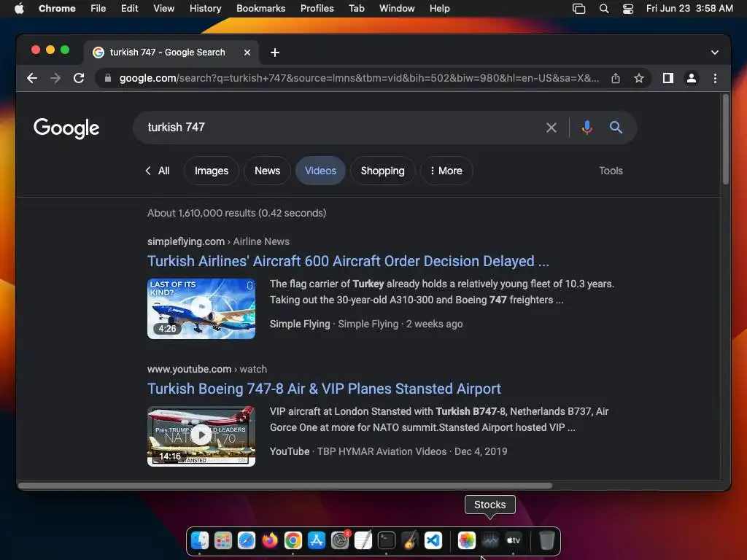Viewport: 747px width, 560px height.
Task: Submit search with magnifier icon
Action: click(x=616, y=128)
